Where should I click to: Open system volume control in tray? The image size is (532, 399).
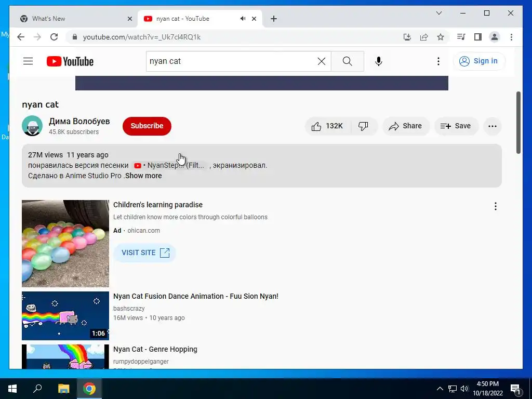coord(464,389)
